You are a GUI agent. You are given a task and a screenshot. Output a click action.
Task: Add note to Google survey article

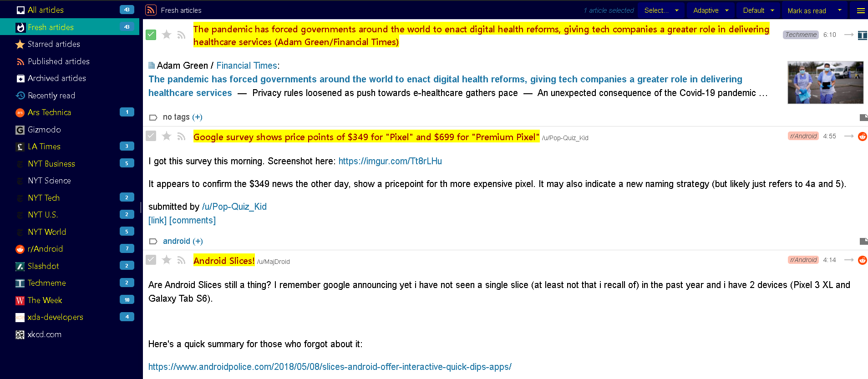coord(863,241)
